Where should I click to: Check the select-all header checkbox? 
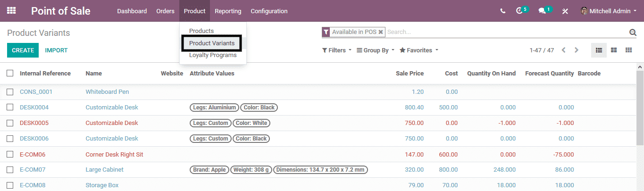point(10,73)
